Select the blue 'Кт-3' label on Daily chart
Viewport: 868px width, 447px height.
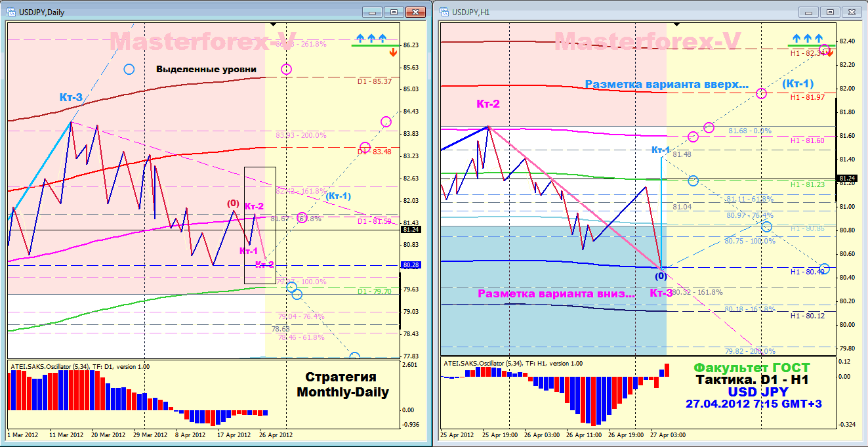click(71, 97)
